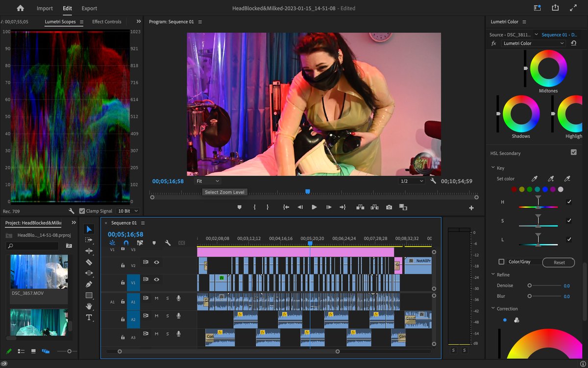Solo audio track A2
The image size is (588, 368).
coord(168,315)
